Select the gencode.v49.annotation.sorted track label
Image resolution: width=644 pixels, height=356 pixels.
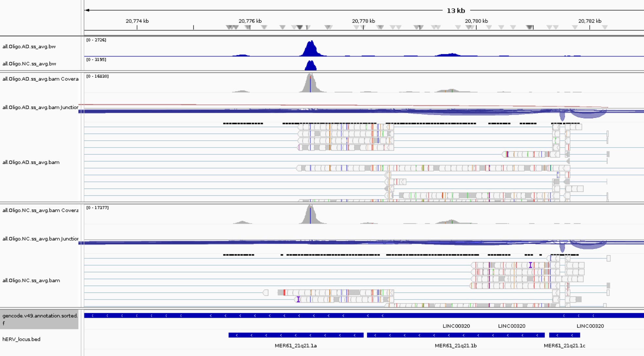(x=40, y=319)
